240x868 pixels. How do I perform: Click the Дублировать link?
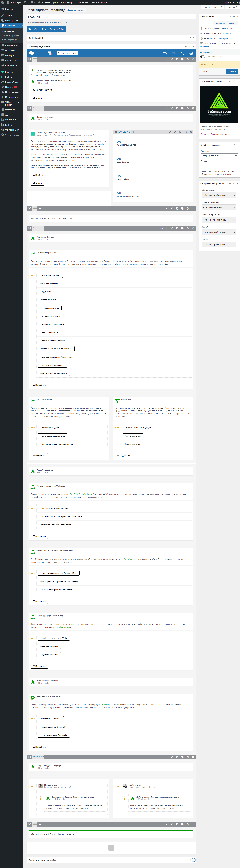tap(206, 52)
